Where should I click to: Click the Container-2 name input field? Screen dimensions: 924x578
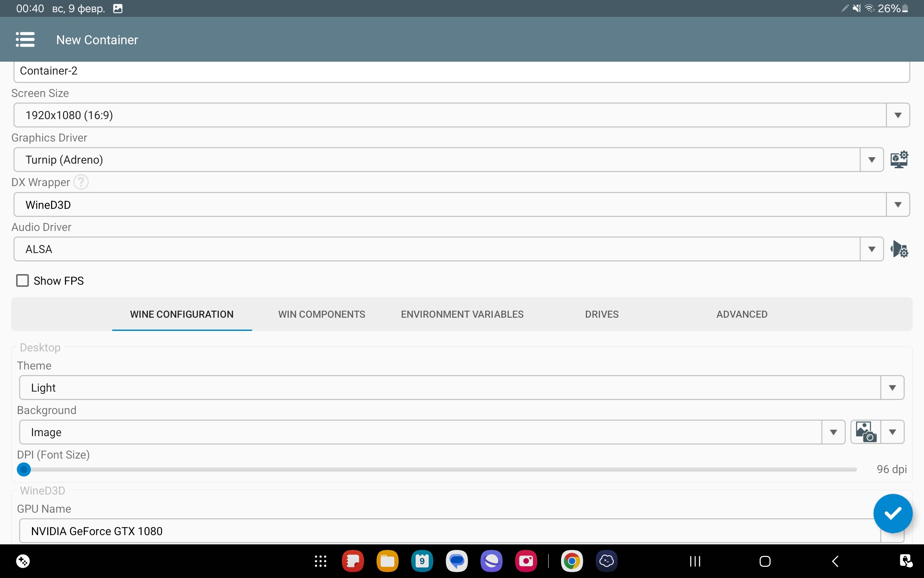click(x=459, y=71)
